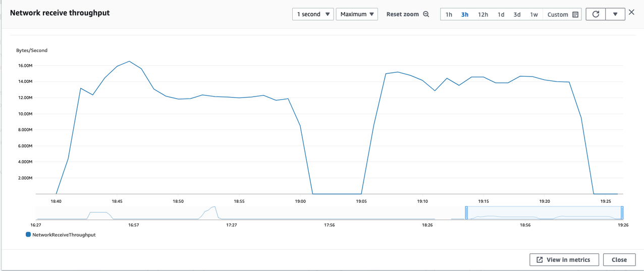Click the 8.000M y-axis label
The height and width of the screenshot is (271, 644).
click(x=24, y=130)
